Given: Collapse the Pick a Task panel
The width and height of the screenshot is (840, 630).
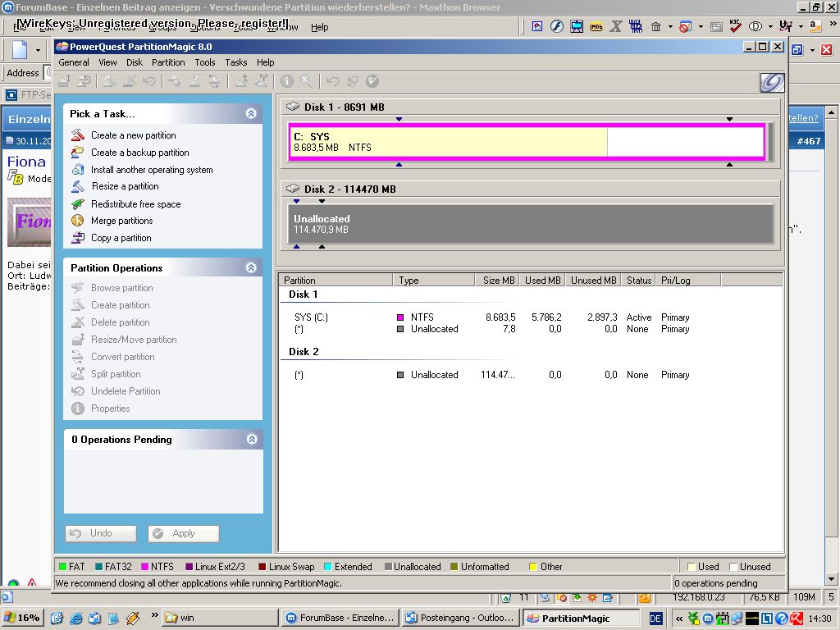Looking at the screenshot, I should 251,113.
